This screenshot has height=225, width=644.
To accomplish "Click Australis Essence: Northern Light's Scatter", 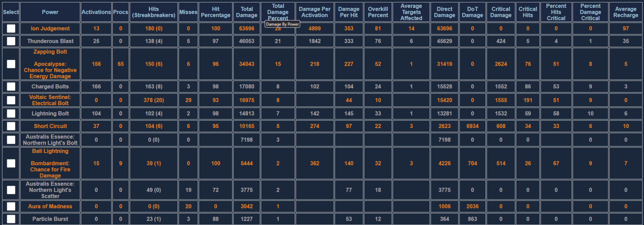I will (x=50, y=190).
